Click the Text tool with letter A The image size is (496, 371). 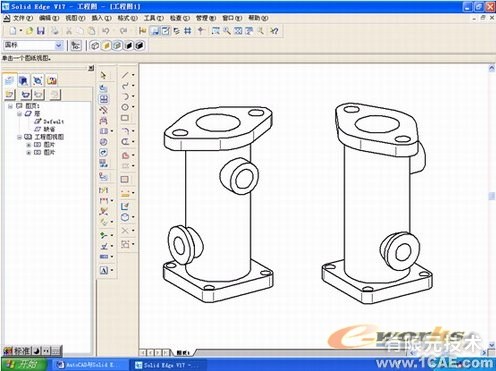point(104,270)
